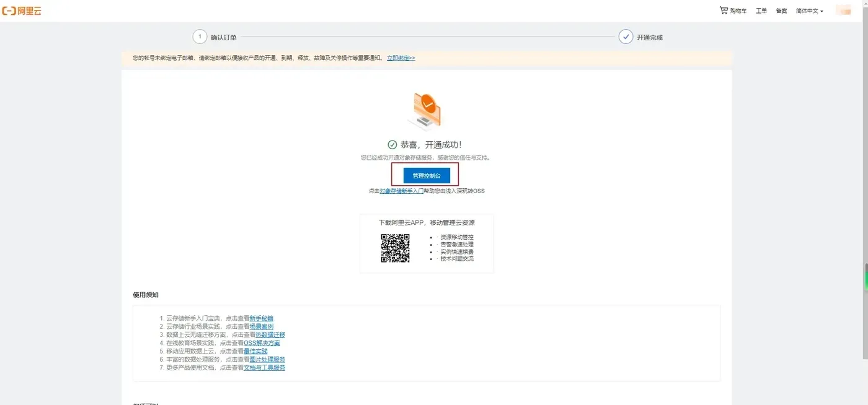Click the 购物车 label in header
The width and height of the screenshot is (868, 405).
(x=738, y=11)
